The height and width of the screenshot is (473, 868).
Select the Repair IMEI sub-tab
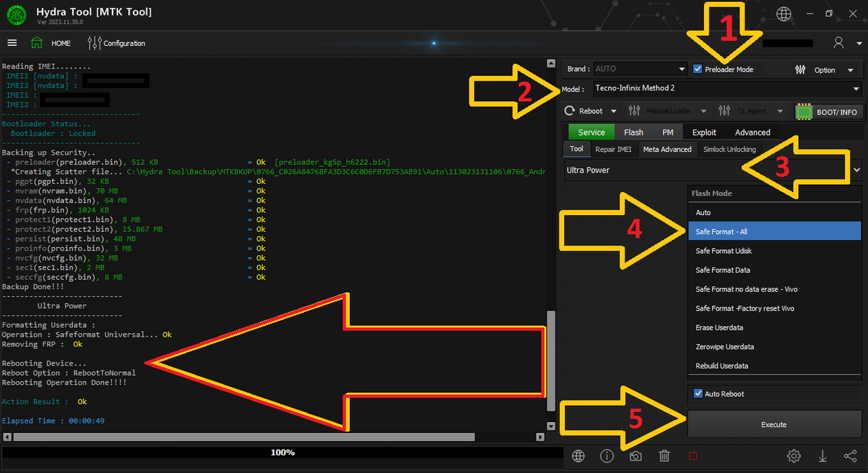(x=614, y=149)
